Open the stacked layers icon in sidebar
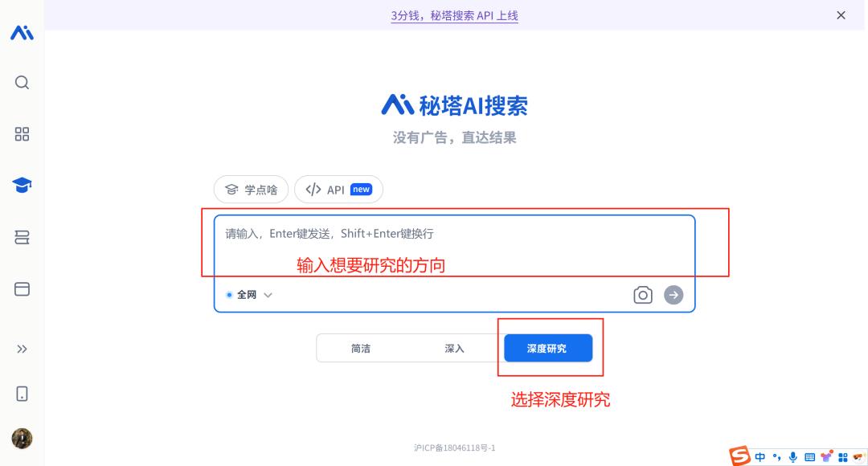The height and width of the screenshot is (466, 868). 23,238
